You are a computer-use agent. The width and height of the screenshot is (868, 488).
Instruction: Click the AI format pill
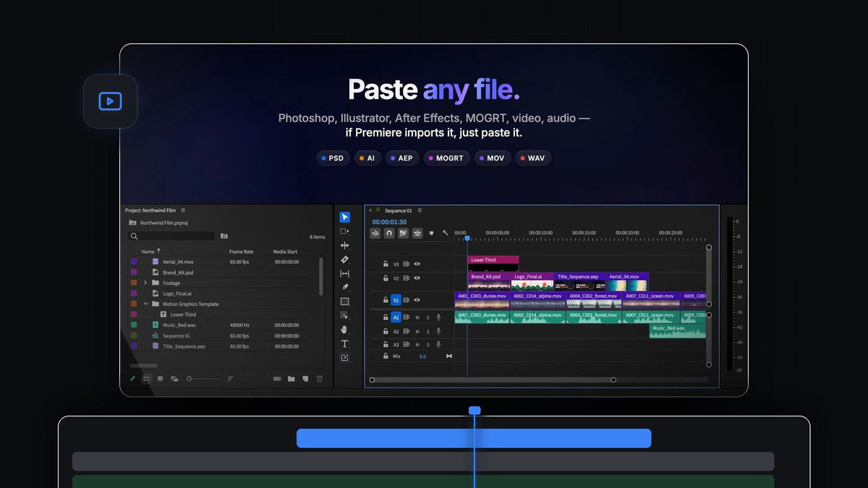368,158
